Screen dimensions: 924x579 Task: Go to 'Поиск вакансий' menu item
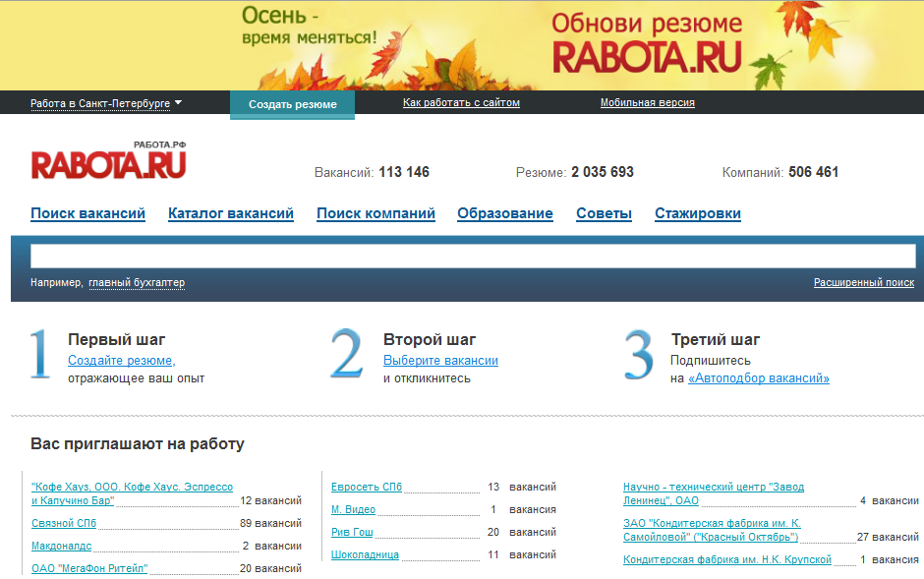87,213
